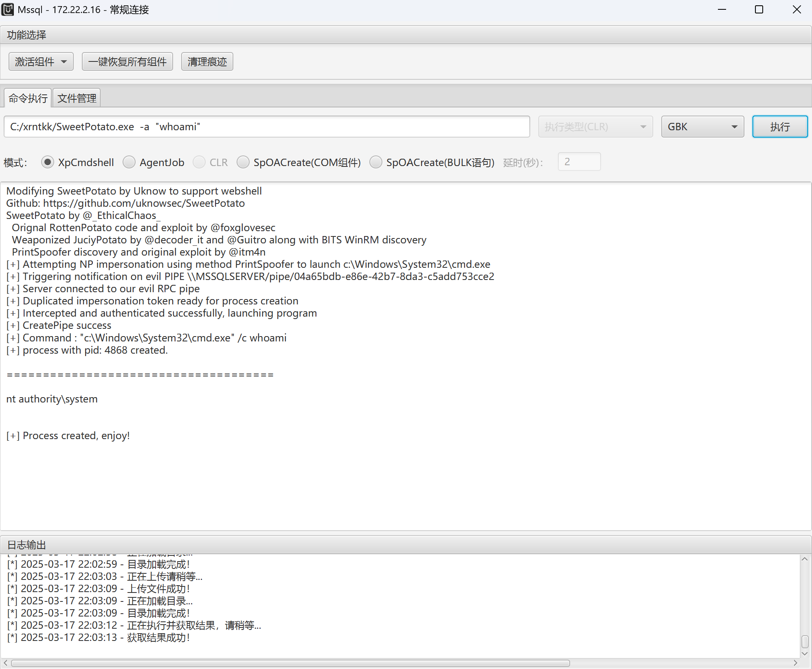
Task: Click the horizontal scrollbar left arrow
Action: pos(5,663)
